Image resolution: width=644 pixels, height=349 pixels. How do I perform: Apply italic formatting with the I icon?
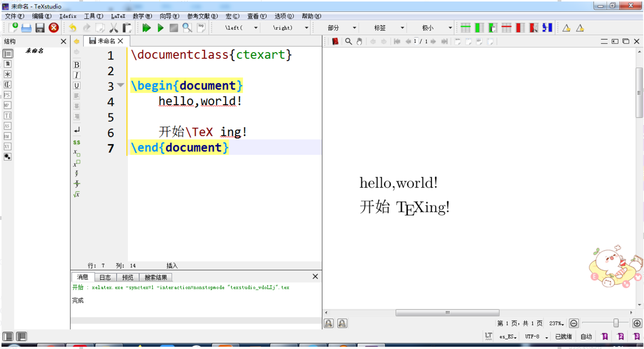(x=77, y=75)
